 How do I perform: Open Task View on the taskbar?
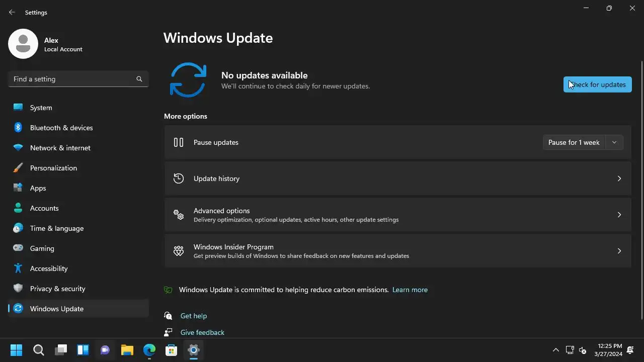pyautogui.click(x=61, y=350)
